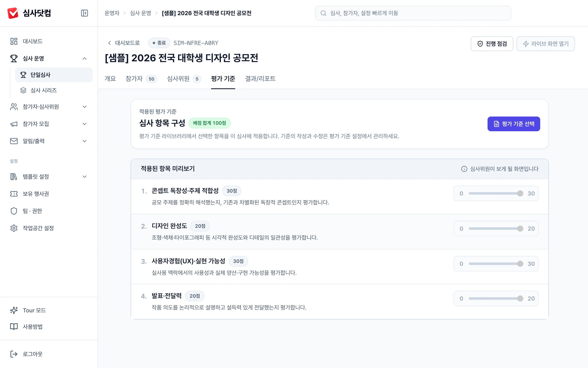Click the 종료 status badge
588x368 pixels.
(x=159, y=43)
